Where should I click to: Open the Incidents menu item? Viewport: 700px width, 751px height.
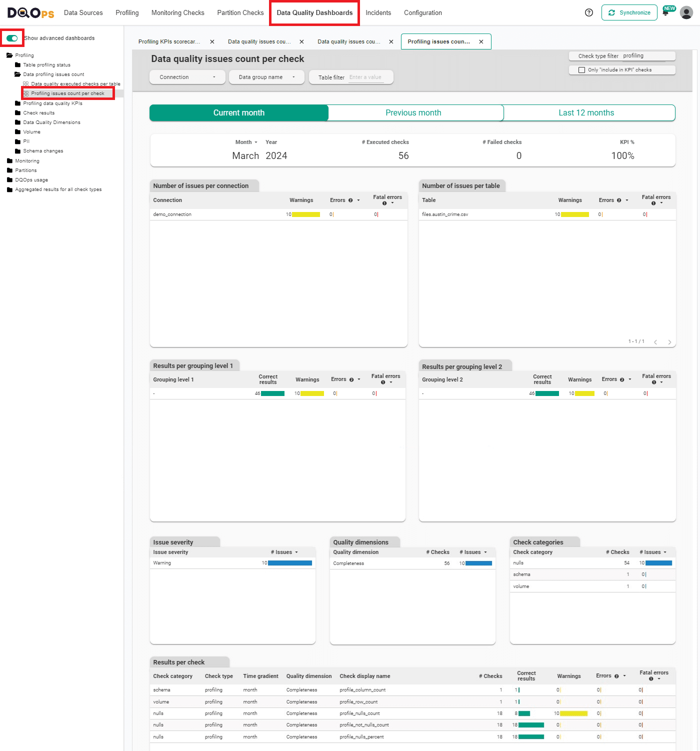[x=378, y=12]
